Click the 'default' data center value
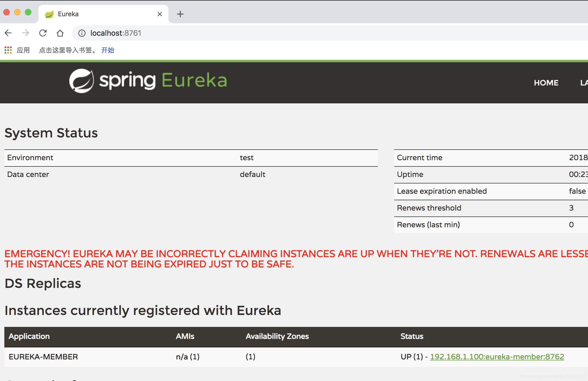Viewport: 588px width, 381px height. tap(253, 175)
